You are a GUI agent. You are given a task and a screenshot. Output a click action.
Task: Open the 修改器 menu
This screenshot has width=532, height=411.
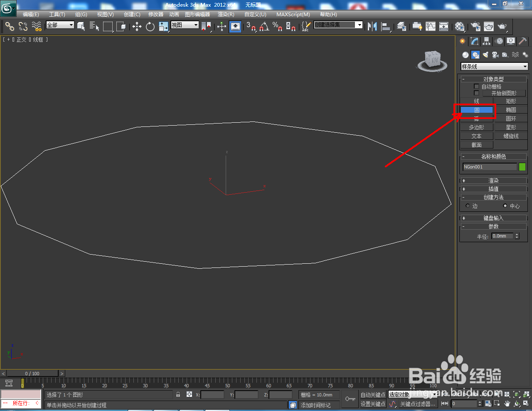155,14
